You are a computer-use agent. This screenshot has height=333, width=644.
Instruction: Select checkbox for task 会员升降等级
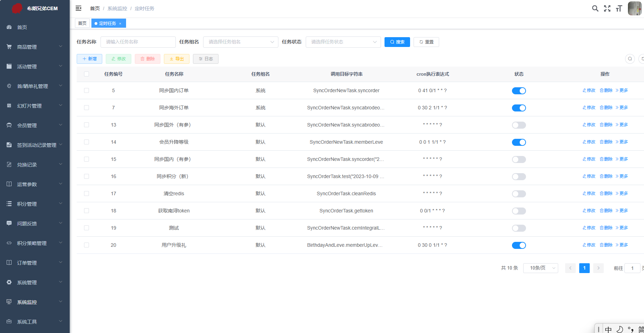(86, 142)
